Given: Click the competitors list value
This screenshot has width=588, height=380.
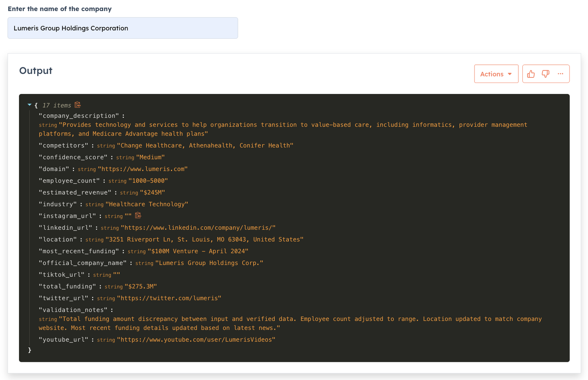Looking at the screenshot, I should point(205,146).
